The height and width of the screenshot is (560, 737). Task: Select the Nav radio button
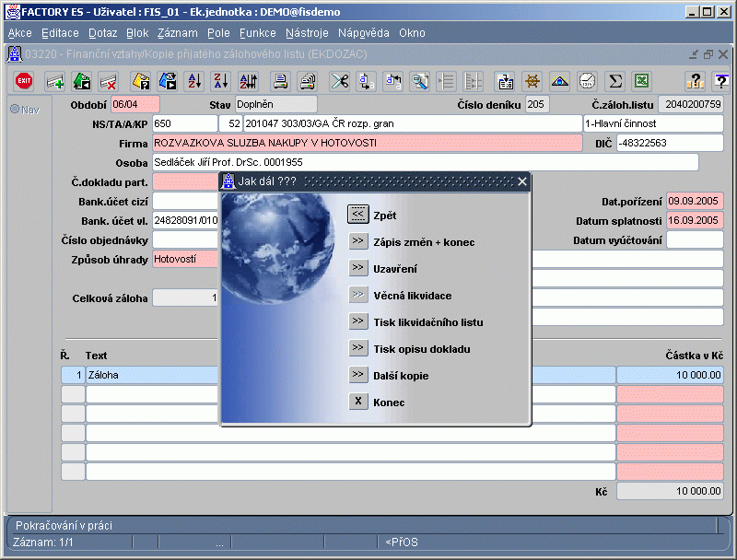point(15,109)
